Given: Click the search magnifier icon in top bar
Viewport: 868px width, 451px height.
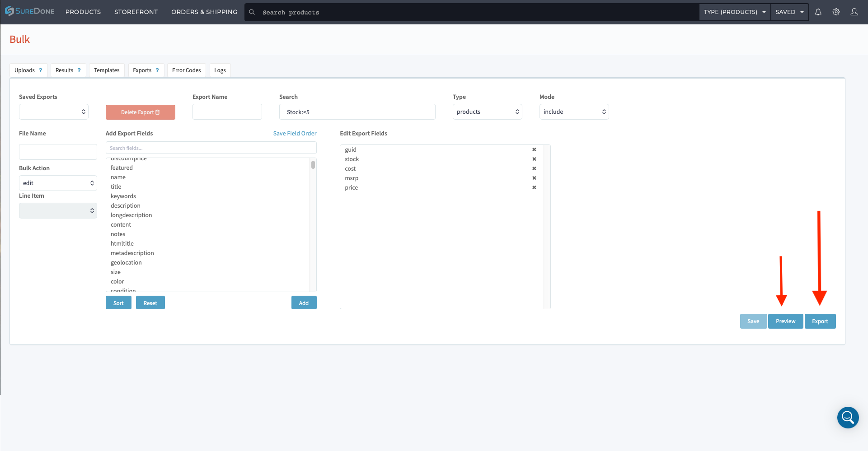Looking at the screenshot, I should [x=252, y=12].
